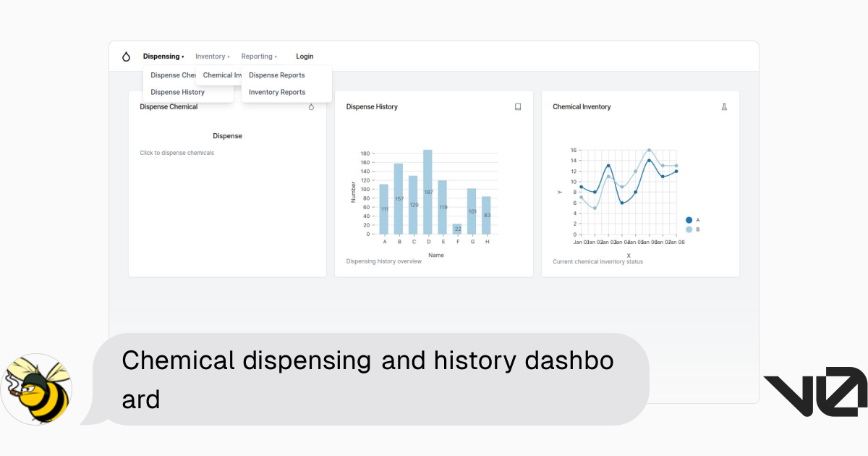Viewport: 868px width, 456px height.
Task: Click the Chemical Inventory card title
Action: click(582, 107)
